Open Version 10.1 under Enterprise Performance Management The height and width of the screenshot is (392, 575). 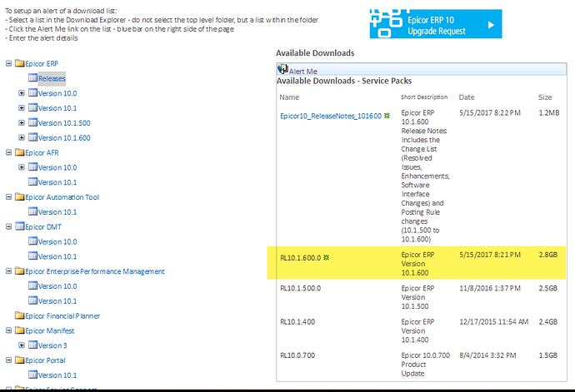coord(57,301)
